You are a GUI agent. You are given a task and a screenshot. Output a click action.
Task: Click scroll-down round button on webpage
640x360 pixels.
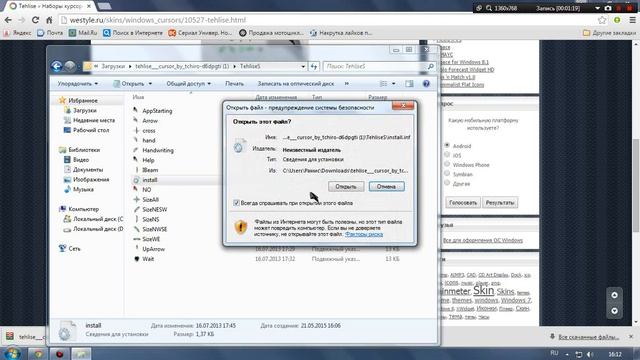[614, 311]
